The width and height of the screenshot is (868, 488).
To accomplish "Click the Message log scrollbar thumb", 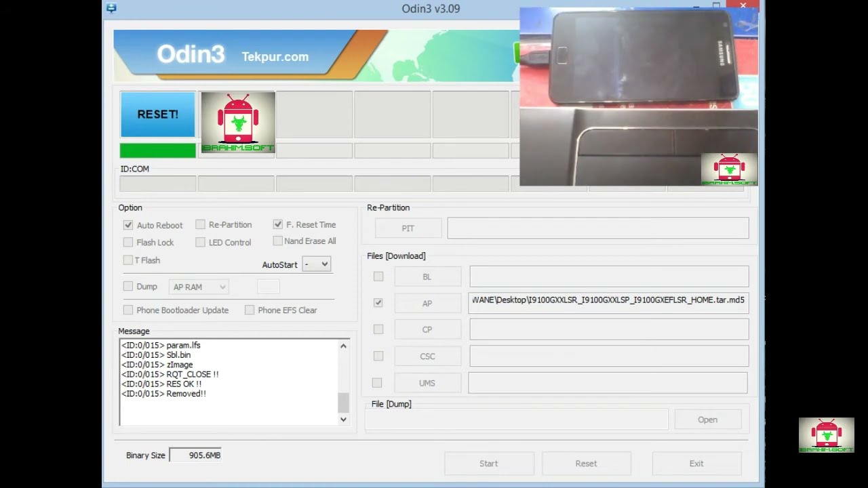I will [x=343, y=403].
